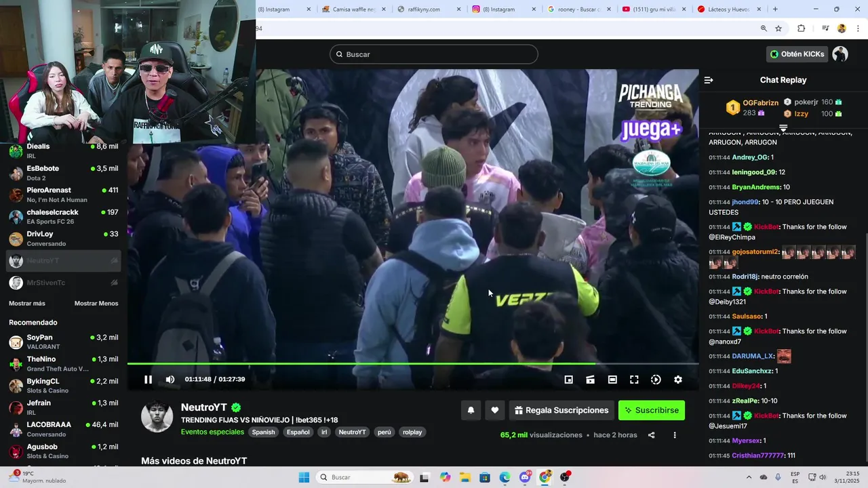The image size is (868, 488).
Task: Expand leaderboard under top gifters
Action: click(783, 127)
